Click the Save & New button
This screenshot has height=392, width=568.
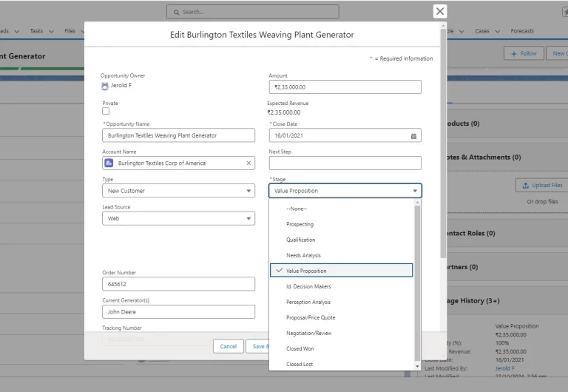pos(257,346)
